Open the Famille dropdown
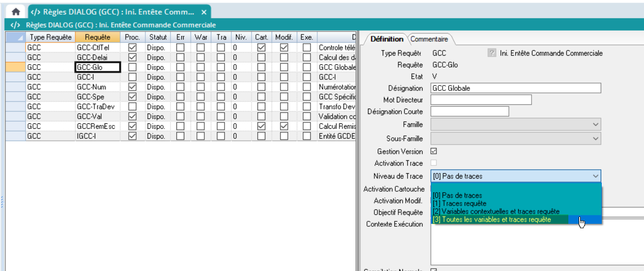 click(595, 125)
